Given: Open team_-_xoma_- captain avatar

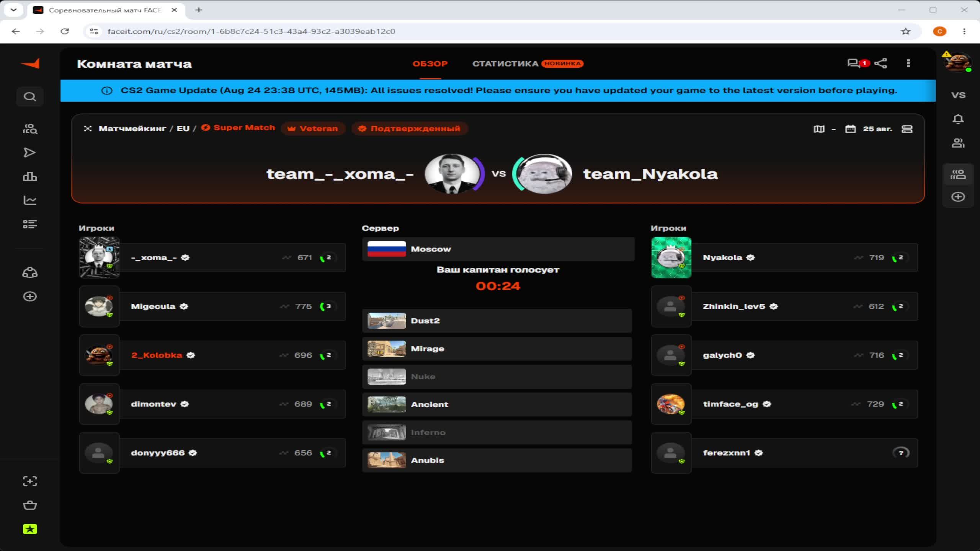Looking at the screenshot, I should pyautogui.click(x=452, y=174).
